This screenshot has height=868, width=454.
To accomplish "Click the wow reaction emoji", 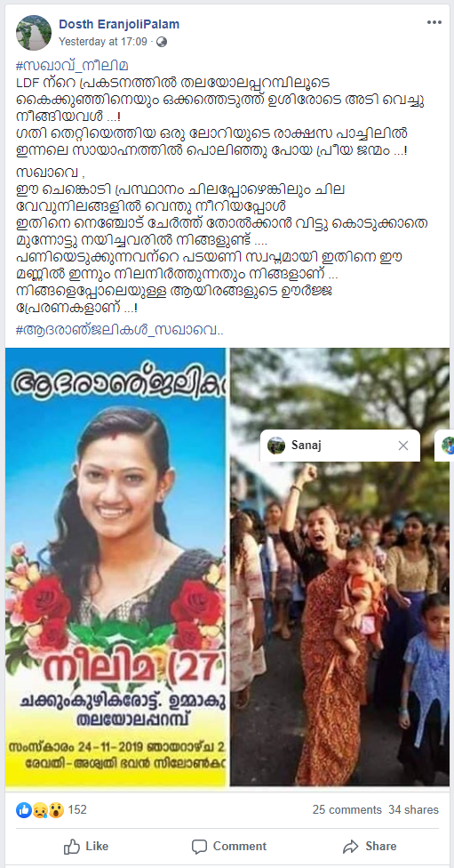I will pos(55,810).
